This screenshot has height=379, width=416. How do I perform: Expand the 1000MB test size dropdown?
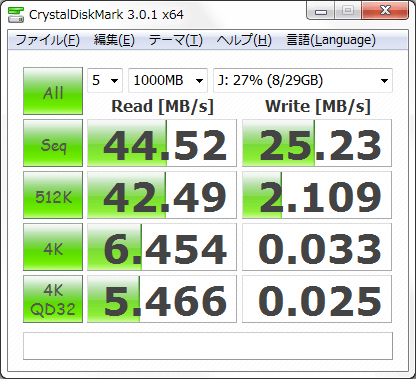pyautogui.click(x=168, y=80)
